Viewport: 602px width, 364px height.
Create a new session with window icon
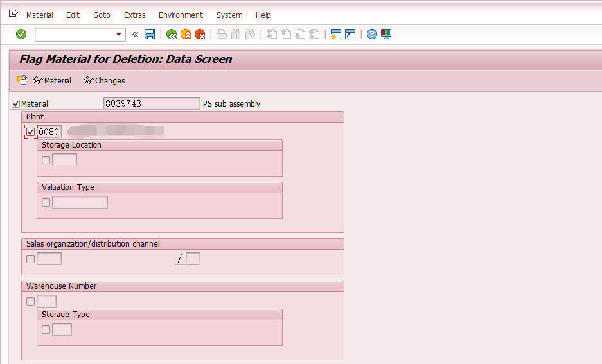pyautogui.click(x=336, y=34)
